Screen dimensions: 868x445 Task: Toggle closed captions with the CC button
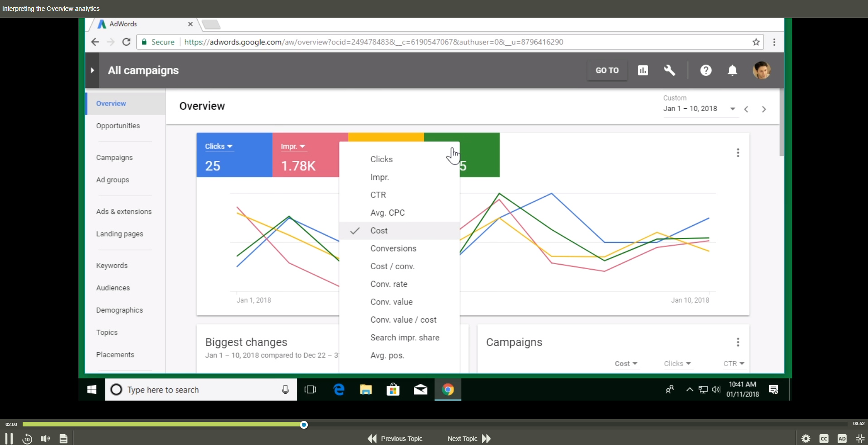tap(824, 438)
